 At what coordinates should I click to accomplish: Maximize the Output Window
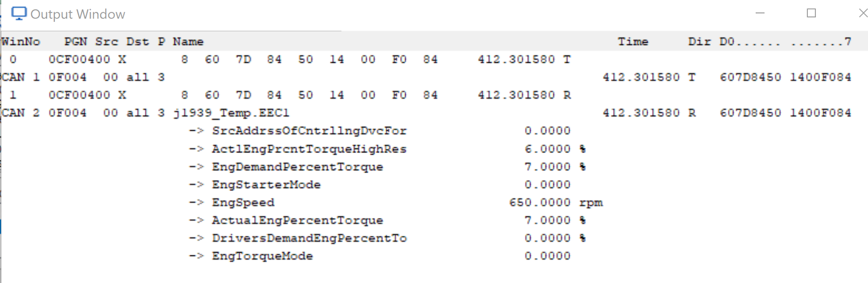[812, 13]
